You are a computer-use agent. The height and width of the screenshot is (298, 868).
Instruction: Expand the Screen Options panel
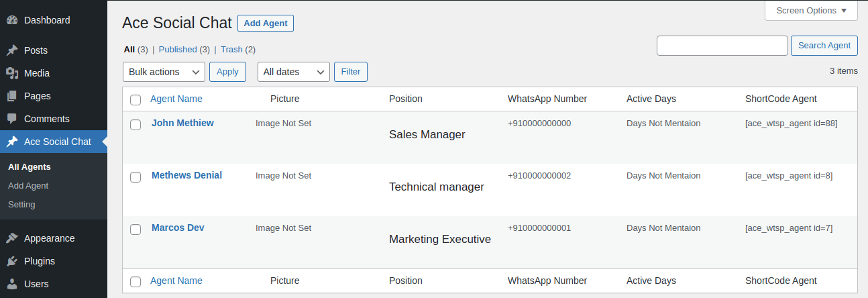811,11
